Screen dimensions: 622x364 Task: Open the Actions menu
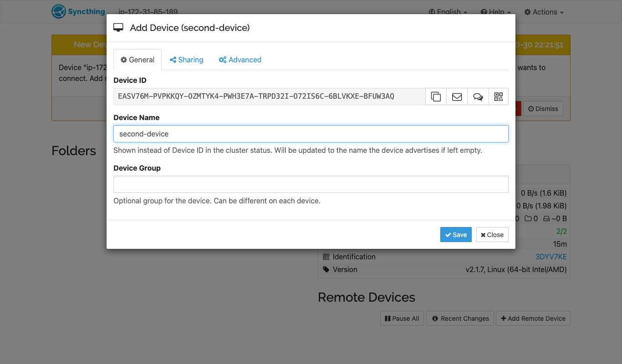pyautogui.click(x=544, y=12)
